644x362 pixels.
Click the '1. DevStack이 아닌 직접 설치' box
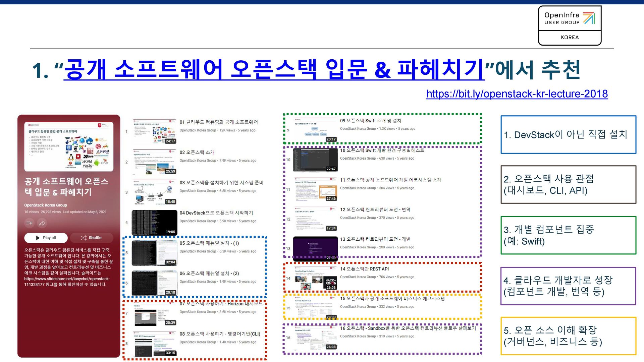[568, 135]
